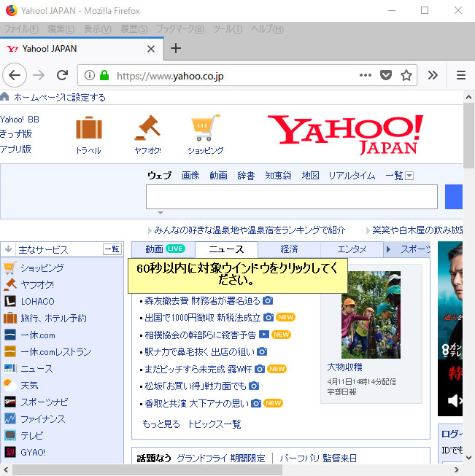This screenshot has height=476, width=475.
Task: Open LOHACO in the sidebar
Action: [37, 302]
